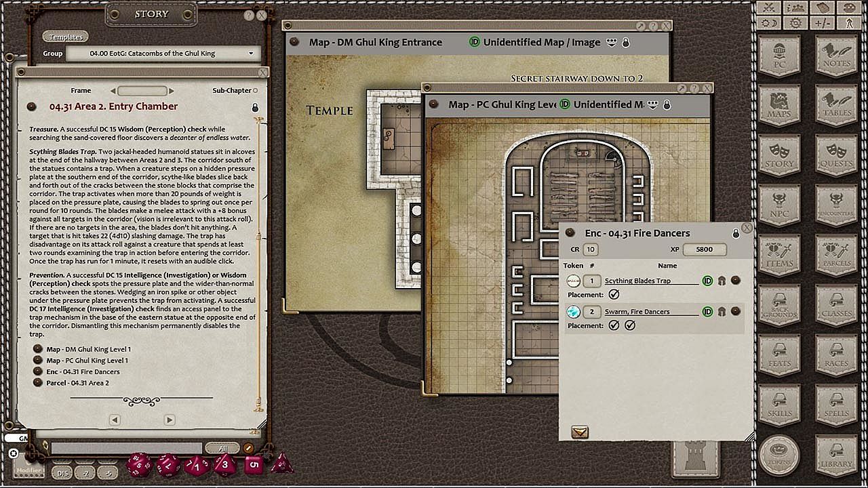Open the PC Ghul King Level map toolbar dropdown
Screen dimensions: 868x488
652,104
